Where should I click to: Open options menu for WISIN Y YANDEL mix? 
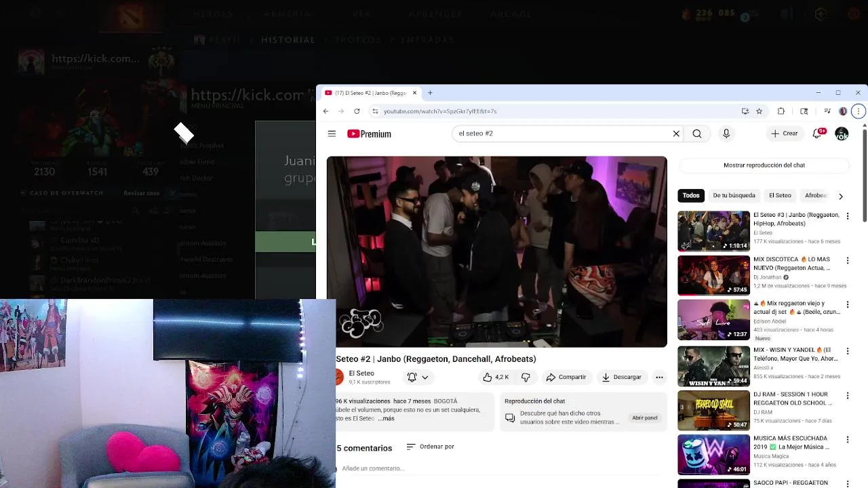point(847,350)
